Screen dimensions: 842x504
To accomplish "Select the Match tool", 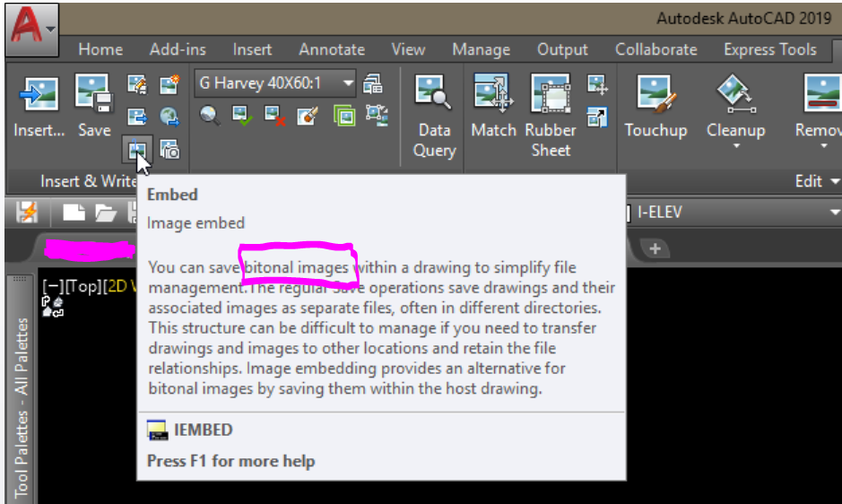I will 493,107.
